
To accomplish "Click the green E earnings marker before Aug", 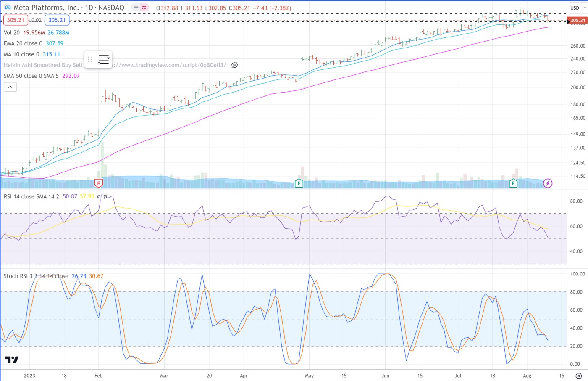I will point(513,183).
